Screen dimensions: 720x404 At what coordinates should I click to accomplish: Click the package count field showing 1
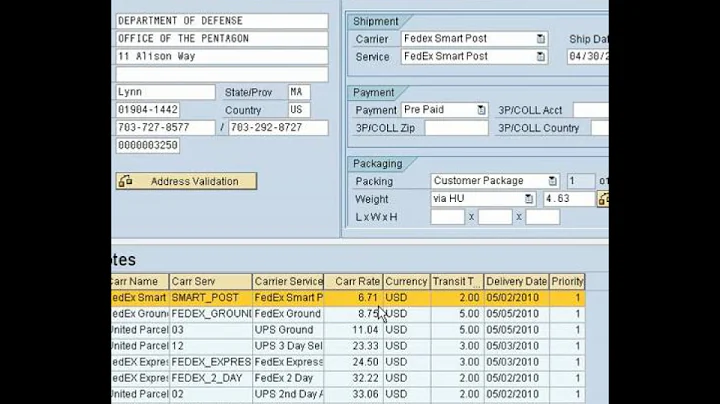pos(581,181)
